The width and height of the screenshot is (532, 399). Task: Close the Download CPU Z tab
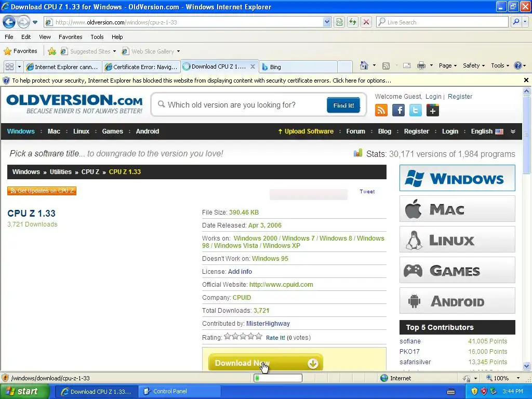(253, 66)
